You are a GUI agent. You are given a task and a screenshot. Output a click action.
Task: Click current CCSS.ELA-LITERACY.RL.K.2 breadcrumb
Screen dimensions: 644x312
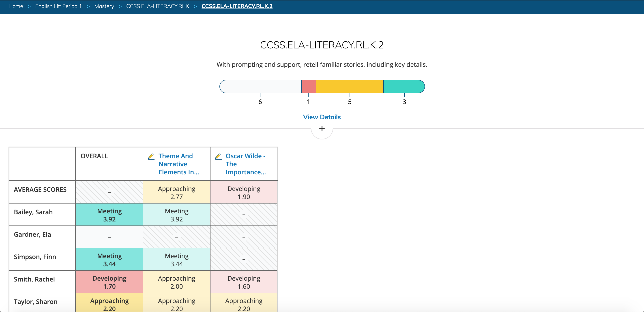[237, 6]
